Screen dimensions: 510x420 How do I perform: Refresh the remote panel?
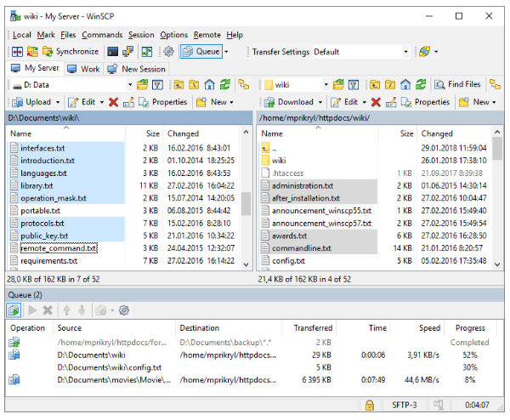click(421, 84)
